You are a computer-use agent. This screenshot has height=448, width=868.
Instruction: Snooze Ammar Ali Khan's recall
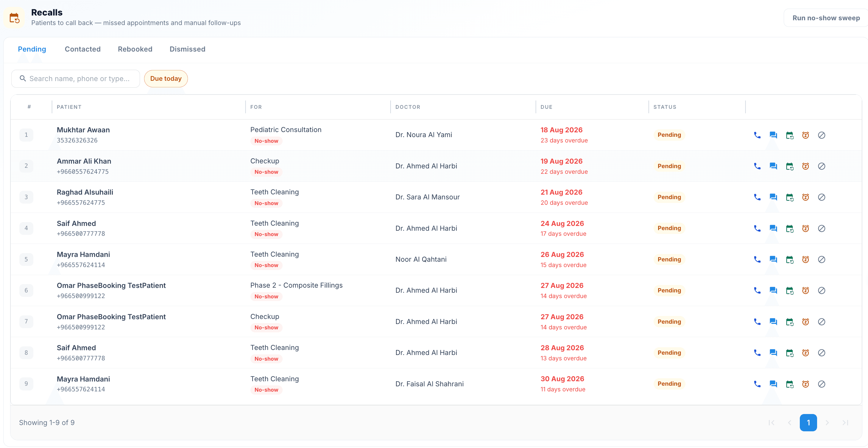(806, 166)
